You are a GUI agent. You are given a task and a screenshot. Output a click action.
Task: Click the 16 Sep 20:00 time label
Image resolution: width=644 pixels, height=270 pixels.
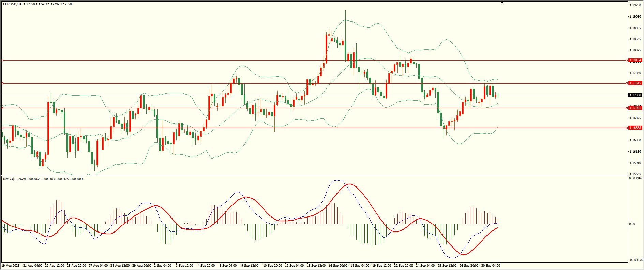coord(338,266)
